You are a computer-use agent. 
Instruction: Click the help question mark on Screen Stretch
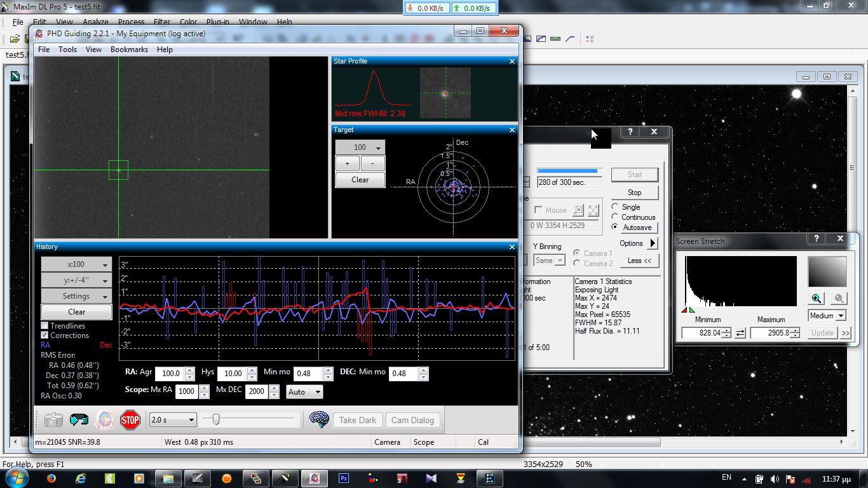(816, 239)
